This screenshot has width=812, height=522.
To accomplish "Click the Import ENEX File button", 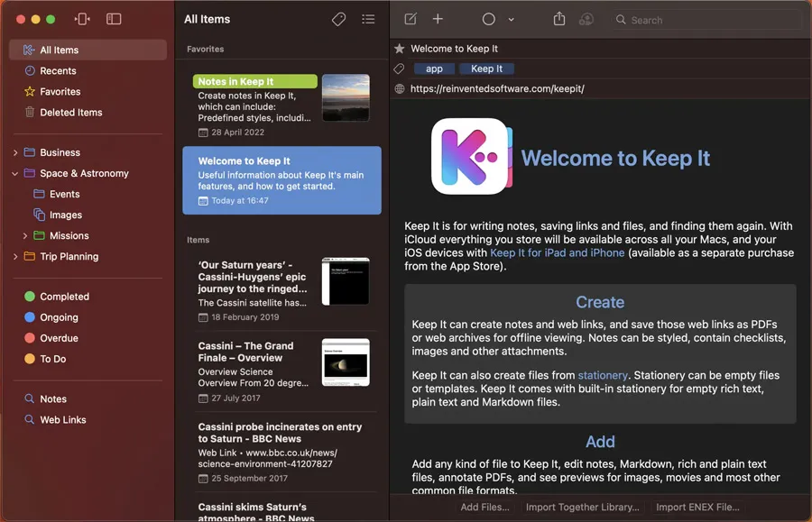I will click(x=697, y=507).
